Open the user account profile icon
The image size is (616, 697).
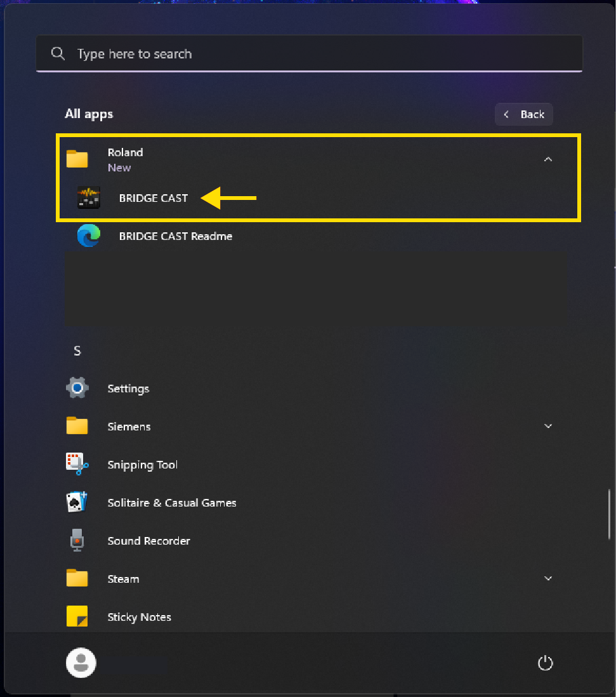(x=81, y=662)
